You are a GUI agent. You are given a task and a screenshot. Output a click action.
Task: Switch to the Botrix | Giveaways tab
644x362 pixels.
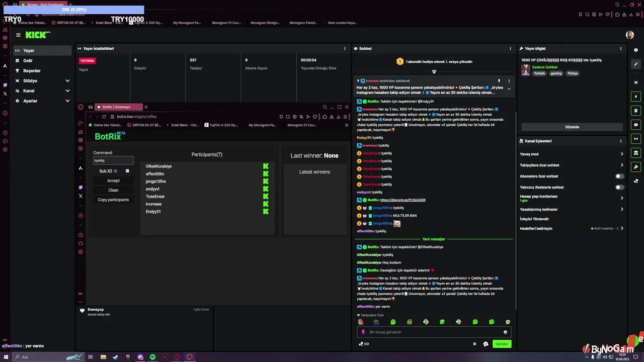tap(119, 107)
